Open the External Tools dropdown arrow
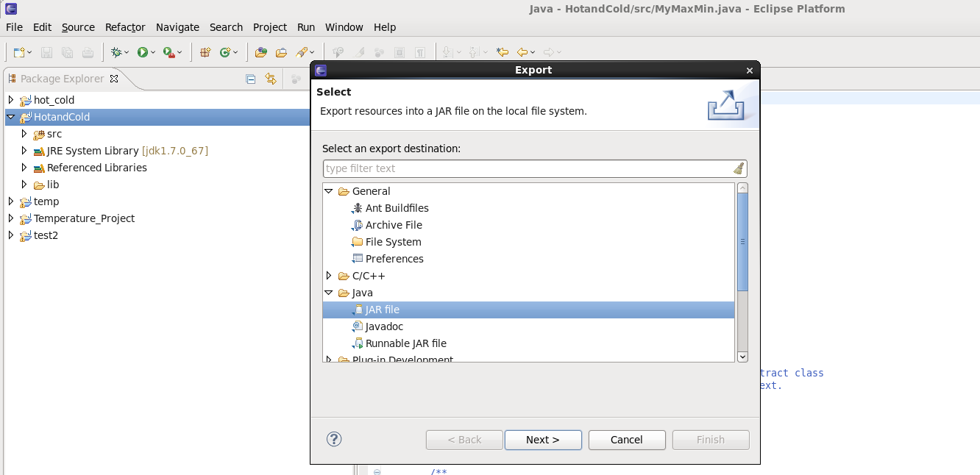The width and height of the screenshot is (980, 475). point(180,52)
